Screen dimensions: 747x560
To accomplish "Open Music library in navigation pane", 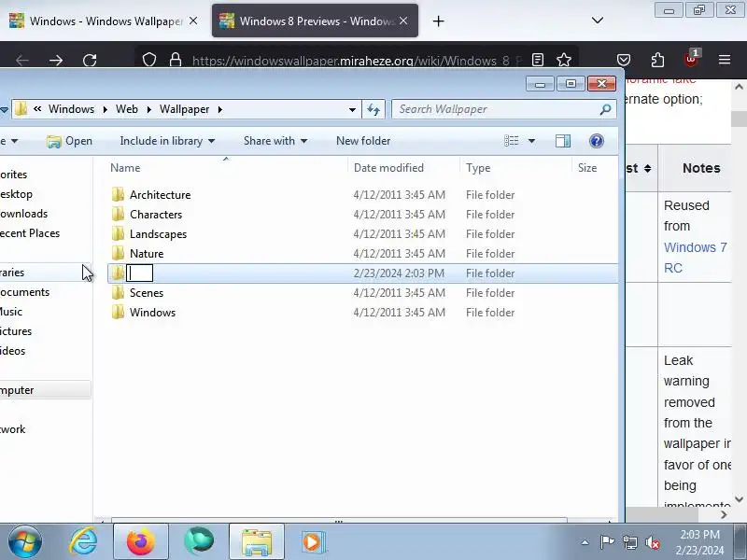I will point(11,312).
